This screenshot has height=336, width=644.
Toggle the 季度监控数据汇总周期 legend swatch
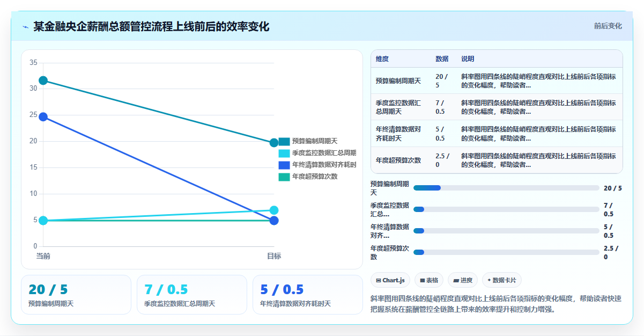pyautogui.click(x=284, y=153)
